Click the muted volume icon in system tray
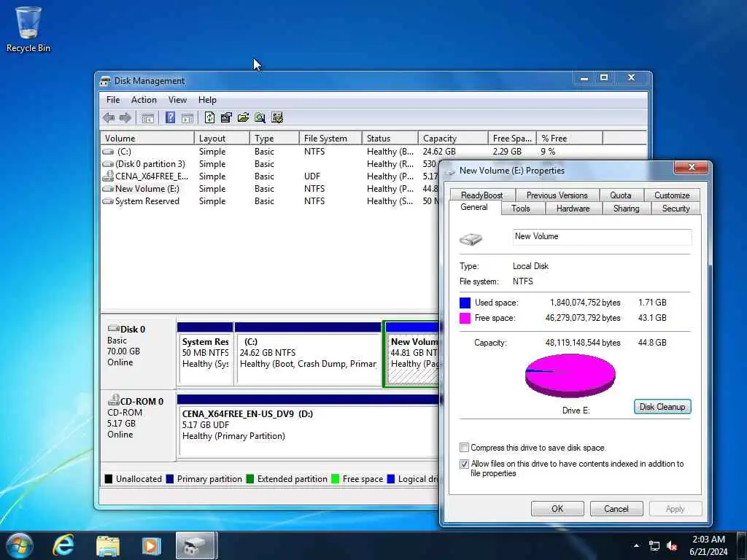The height and width of the screenshot is (560, 747). pyautogui.click(x=672, y=545)
